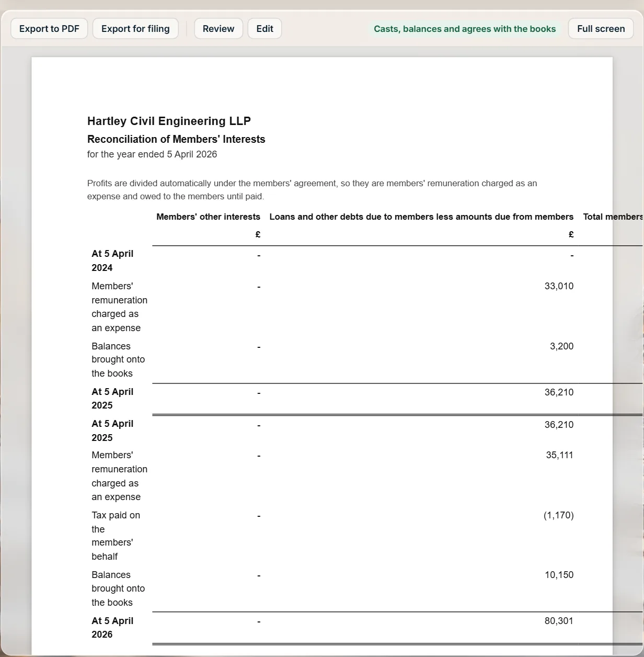This screenshot has height=657, width=644.
Task: Open Export for filing
Action: (x=135, y=29)
